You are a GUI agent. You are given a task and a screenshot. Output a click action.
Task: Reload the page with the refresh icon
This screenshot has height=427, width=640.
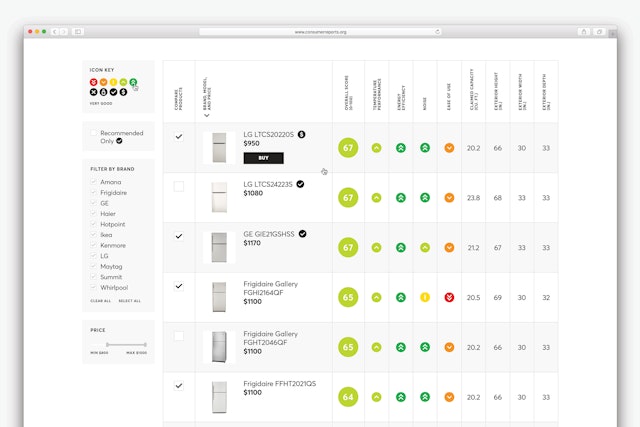(438, 31)
